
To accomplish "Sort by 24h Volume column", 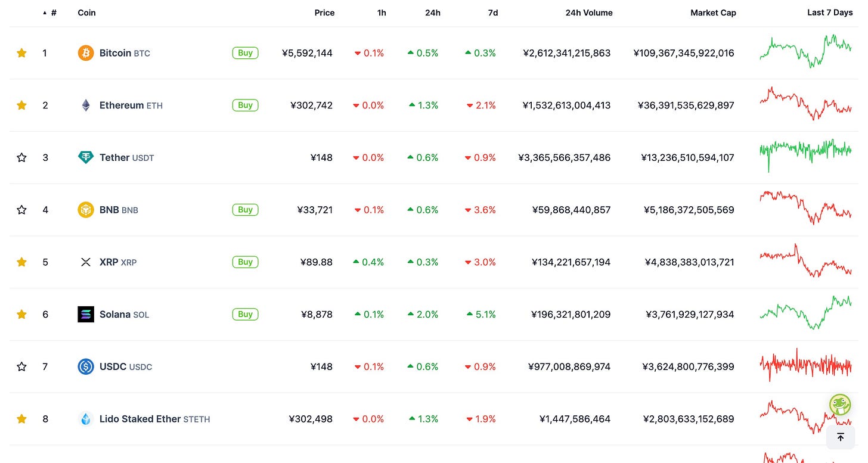I will click(x=589, y=13).
